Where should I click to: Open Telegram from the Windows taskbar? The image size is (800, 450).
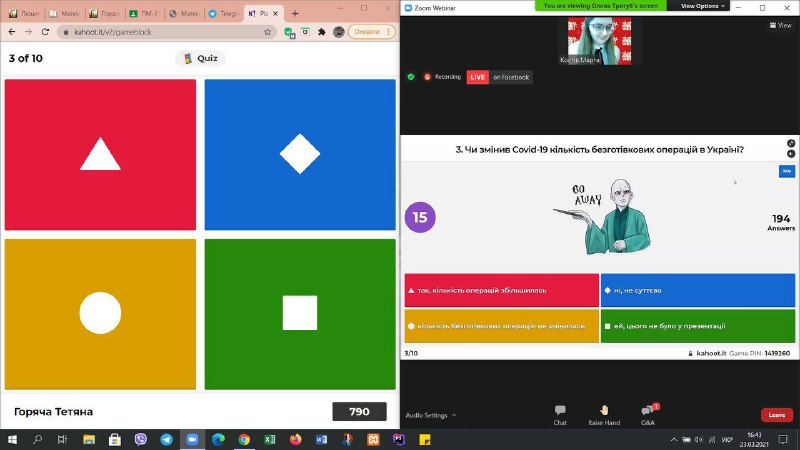coord(166,439)
